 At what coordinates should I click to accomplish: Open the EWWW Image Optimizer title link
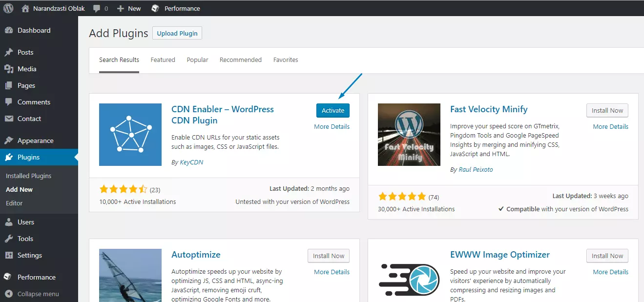click(500, 255)
